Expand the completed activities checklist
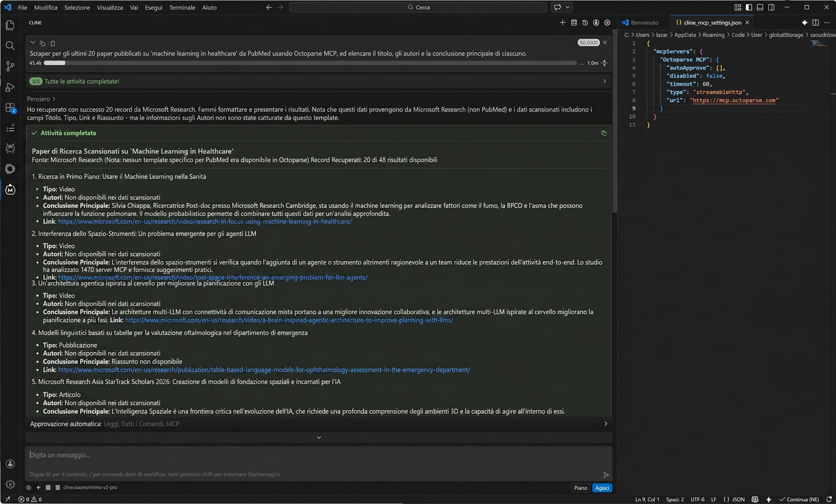The image size is (836, 504). coord(319,81)
